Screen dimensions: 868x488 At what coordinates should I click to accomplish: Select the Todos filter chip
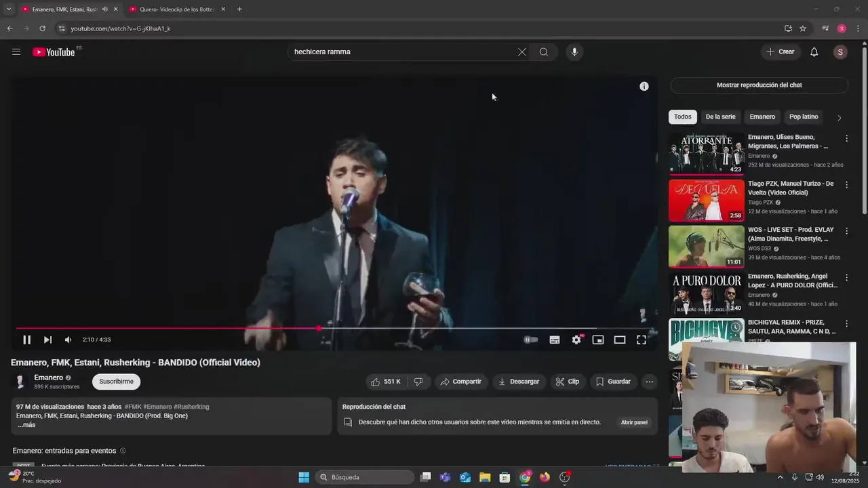[x=683, y=117]
